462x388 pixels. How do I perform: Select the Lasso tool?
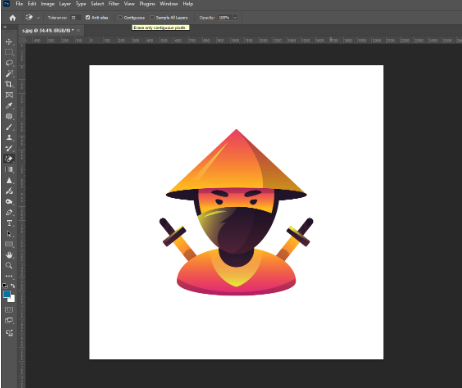click(x=9, y=63)
